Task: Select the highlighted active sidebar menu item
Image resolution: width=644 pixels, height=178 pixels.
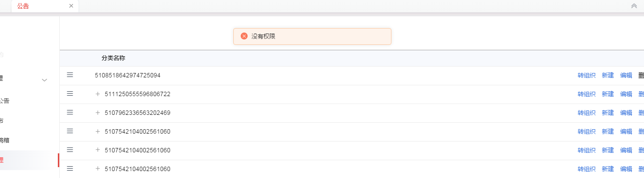Action: tap(30, 160)
